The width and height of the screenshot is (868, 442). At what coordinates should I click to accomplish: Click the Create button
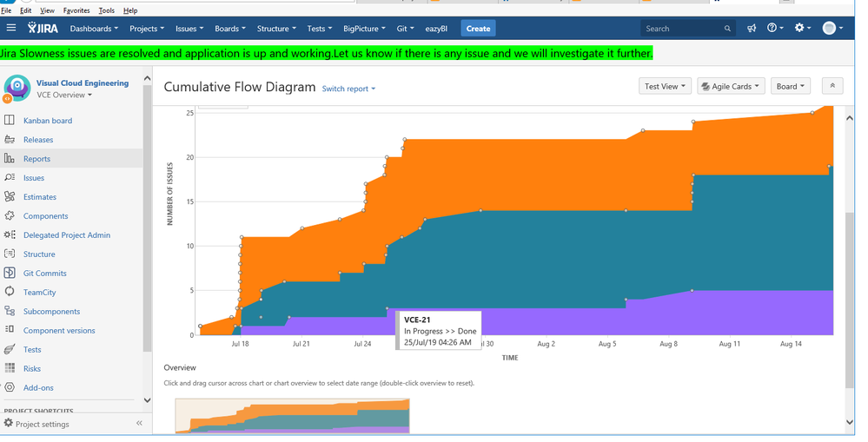478,29
